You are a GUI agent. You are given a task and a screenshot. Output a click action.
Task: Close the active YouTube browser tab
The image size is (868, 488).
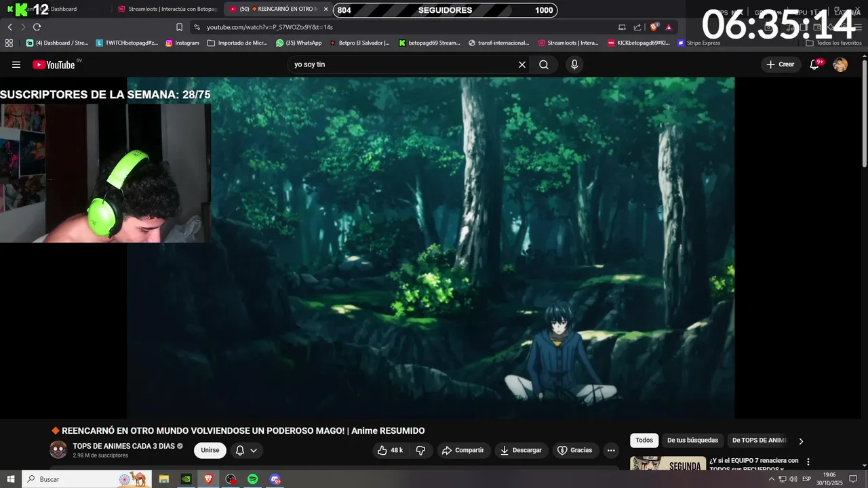pos(325,9)
